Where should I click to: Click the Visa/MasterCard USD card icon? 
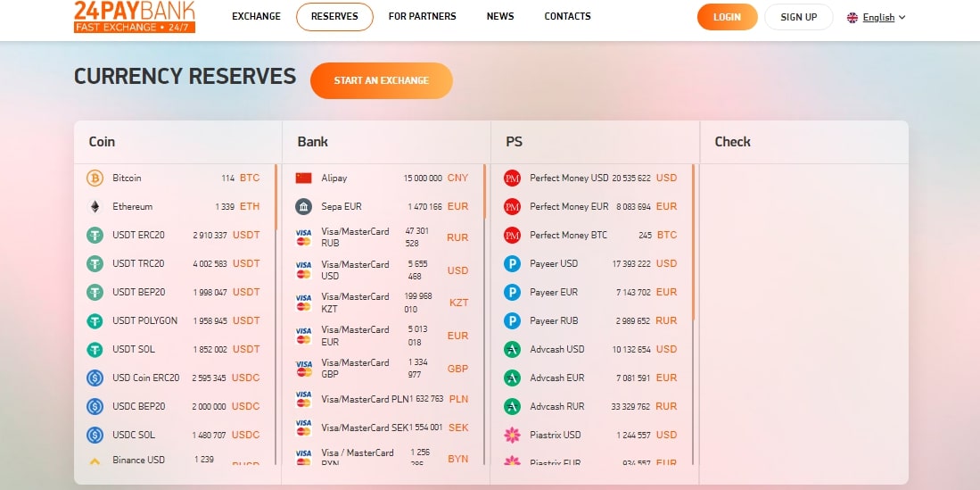coord(304,270)
